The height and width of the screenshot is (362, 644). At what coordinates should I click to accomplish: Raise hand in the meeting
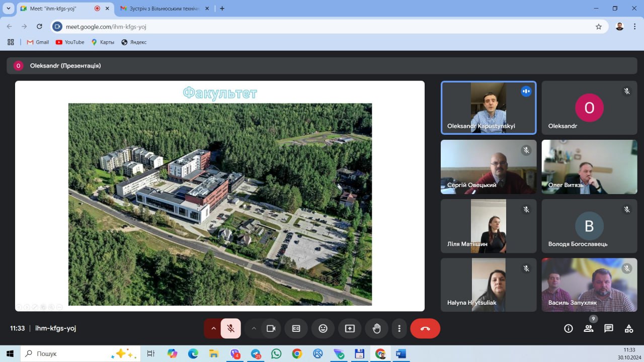(x=376, y=328)
